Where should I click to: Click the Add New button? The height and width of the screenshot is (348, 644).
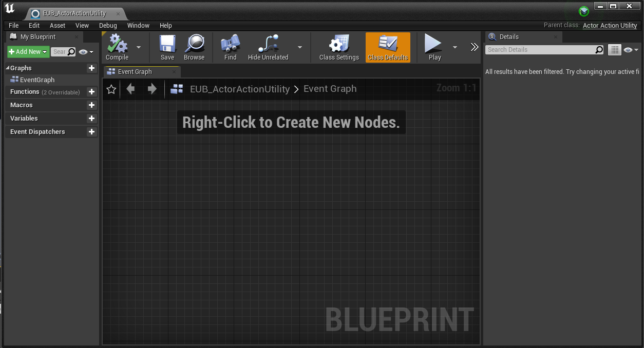pos(28,52)
